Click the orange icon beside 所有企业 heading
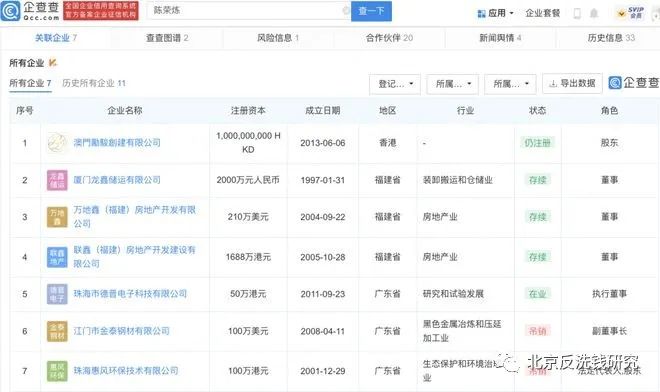This screenshot has height=392, width=660. click(x=53, y=63)
